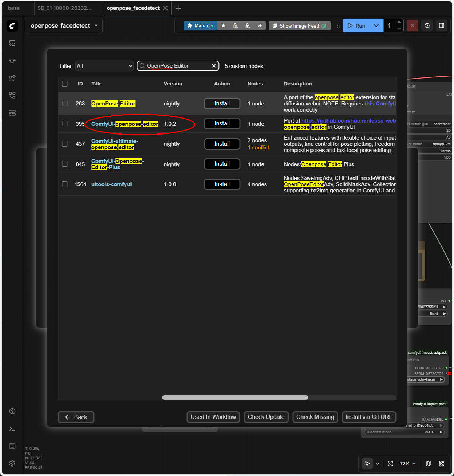Click the star favorites icon in toolbar
Screen dimensions: 454x476
point(223,26)
